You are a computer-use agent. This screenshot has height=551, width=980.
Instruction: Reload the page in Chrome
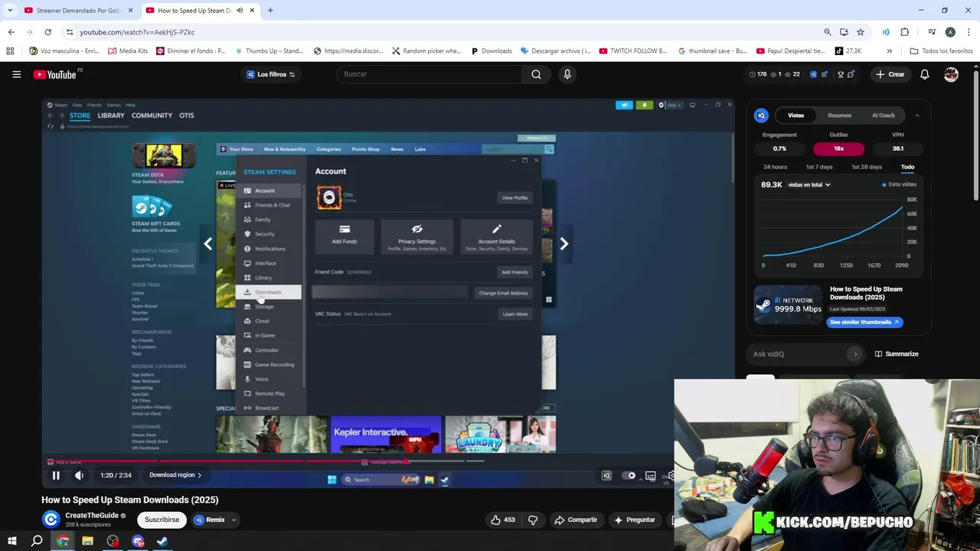pos(47,32)
